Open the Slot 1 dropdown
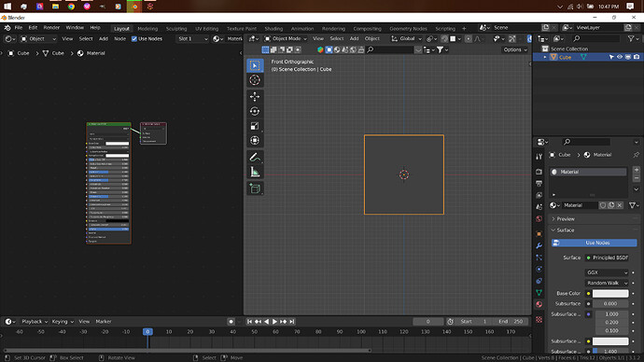This screenshot has width=644, height=362. click(x=192, y=38)
